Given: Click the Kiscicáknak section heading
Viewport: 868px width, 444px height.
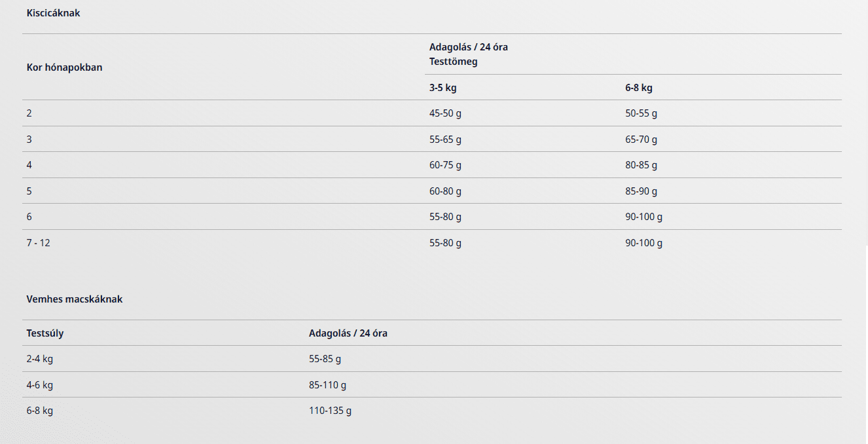Looking at the screenshot, I should click(x=53, y=12).
